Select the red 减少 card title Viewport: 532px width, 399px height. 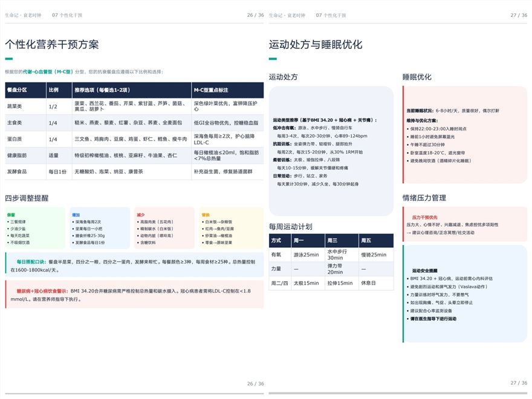pyautogui.click(x=140, y=215)
